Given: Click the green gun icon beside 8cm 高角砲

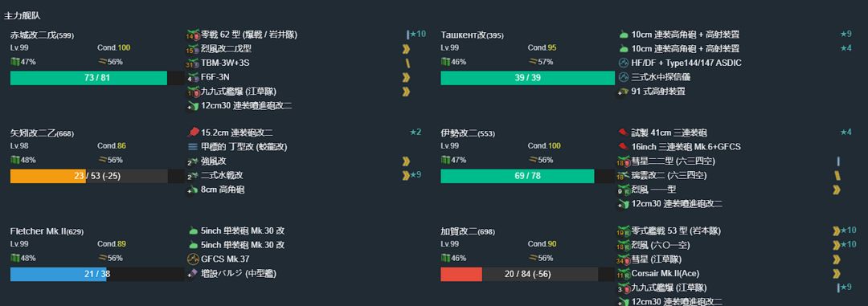Looking at the screenshot, I should click(193, 190).
